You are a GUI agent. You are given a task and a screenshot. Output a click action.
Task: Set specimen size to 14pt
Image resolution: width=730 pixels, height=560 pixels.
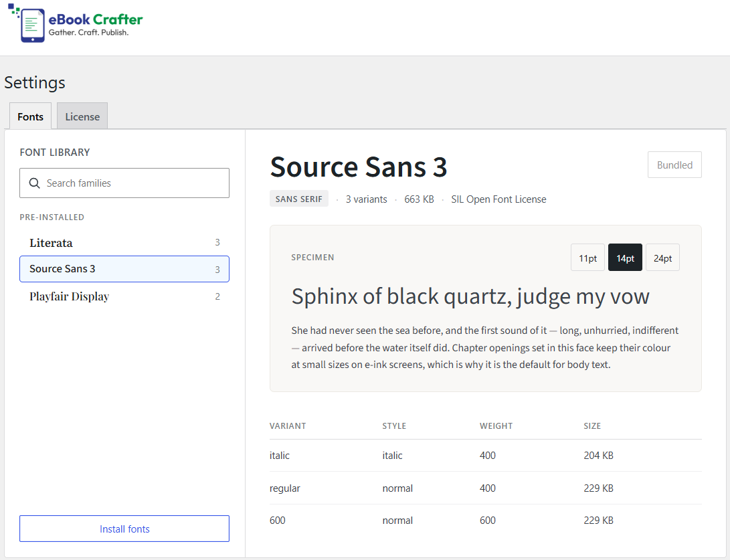(625, 258)
